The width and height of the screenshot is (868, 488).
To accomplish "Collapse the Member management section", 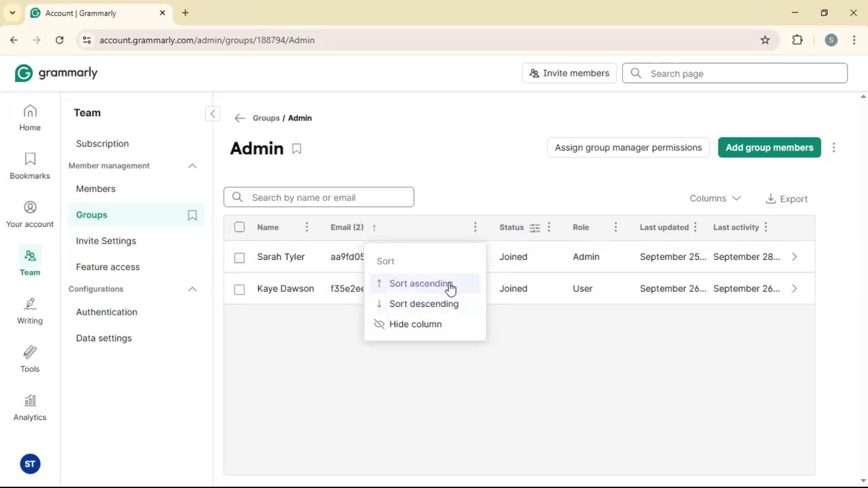I will click(192, 166).
